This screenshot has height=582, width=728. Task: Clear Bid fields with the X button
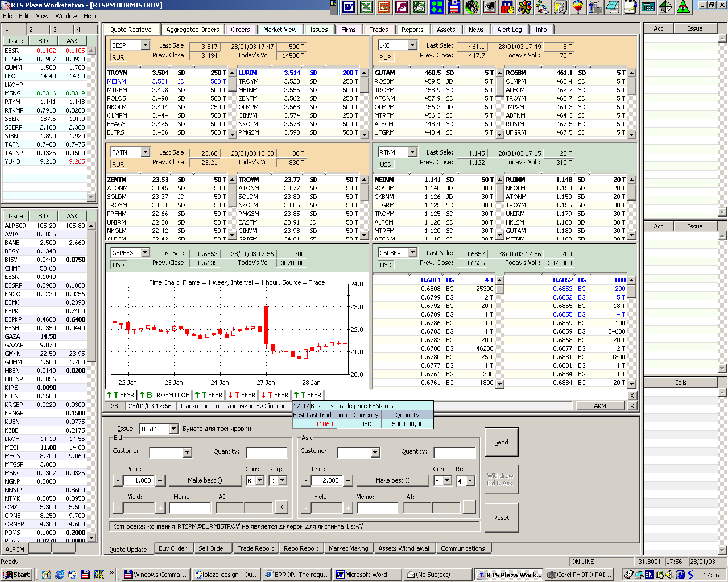coord(281,507)
